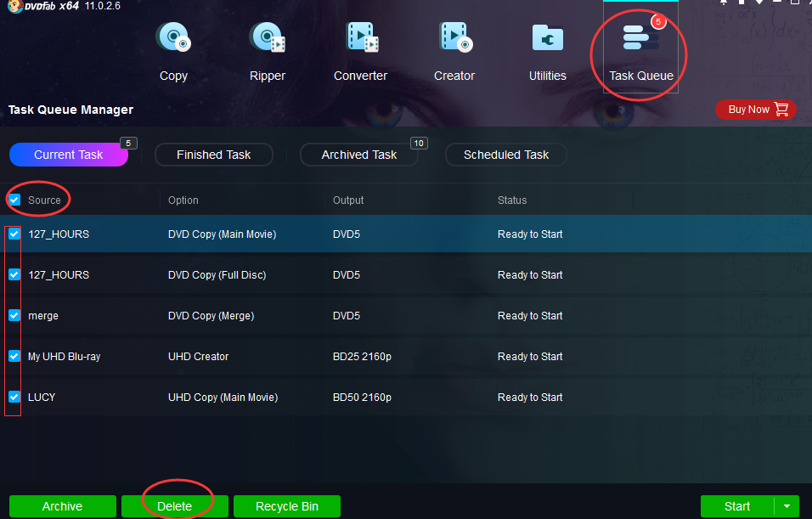Viewport: 812px width, 519px height.
Task: Uncheck the 127_HOURS Main Movie task checkbox
Action: pyautogui.click(x=14, y=234)
